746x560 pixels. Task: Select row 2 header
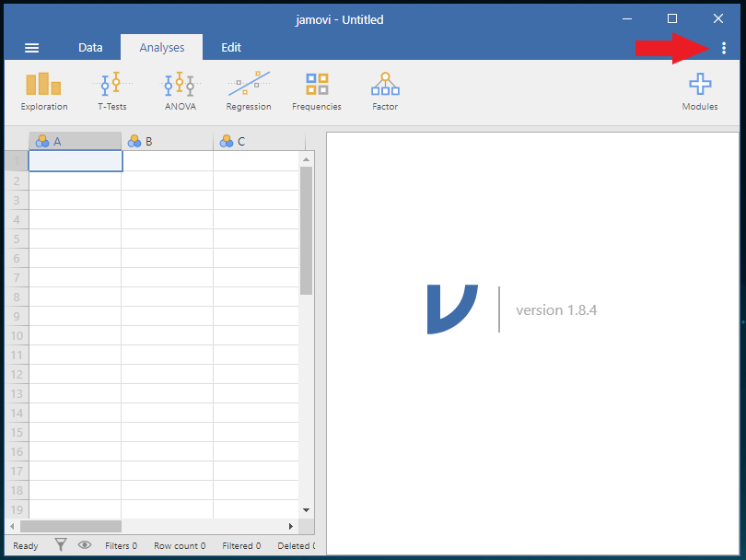(x=17, y=181)
